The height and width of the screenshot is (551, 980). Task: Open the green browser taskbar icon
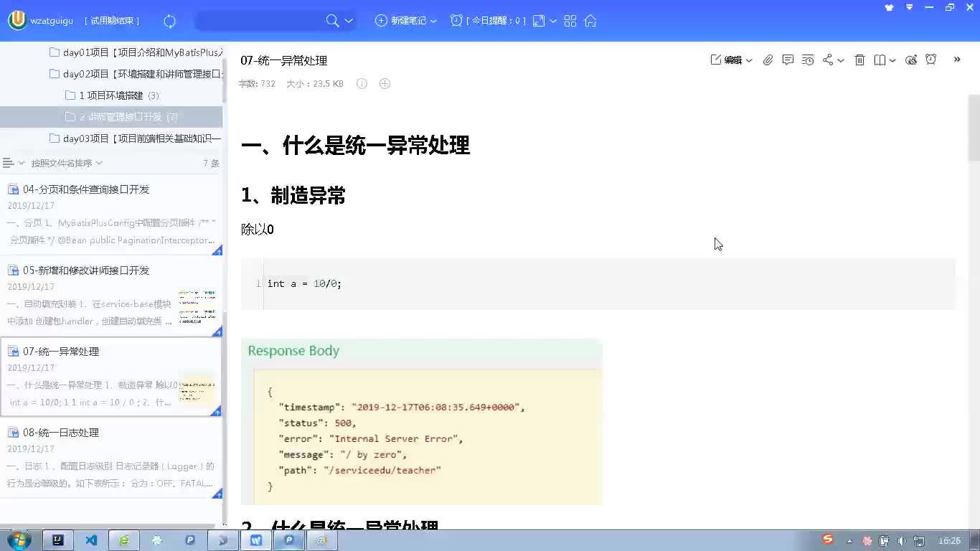point(124,540)
